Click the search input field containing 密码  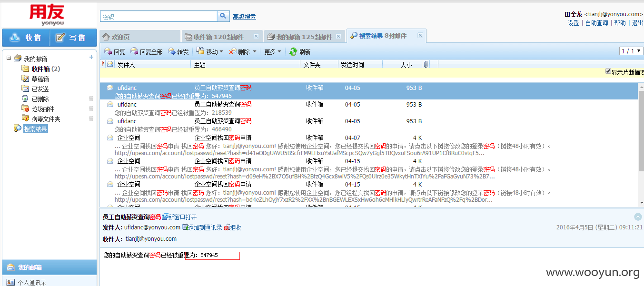click(159, 16)
